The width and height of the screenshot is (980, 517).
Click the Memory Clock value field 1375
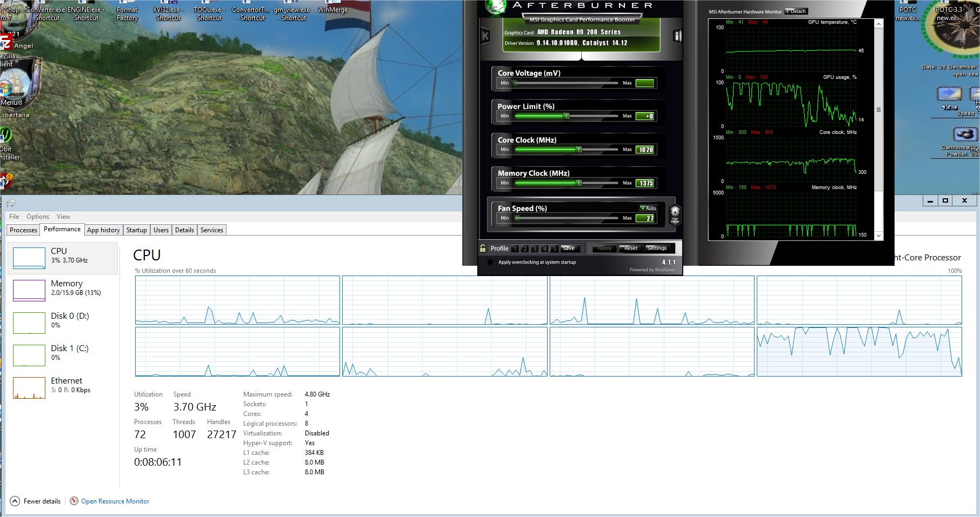point(646,183)
